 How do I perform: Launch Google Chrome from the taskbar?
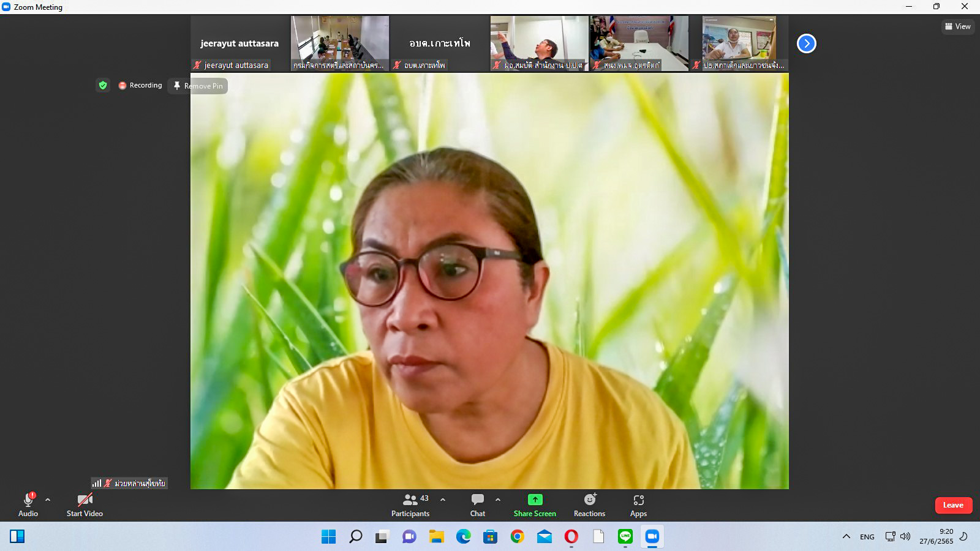518,537
